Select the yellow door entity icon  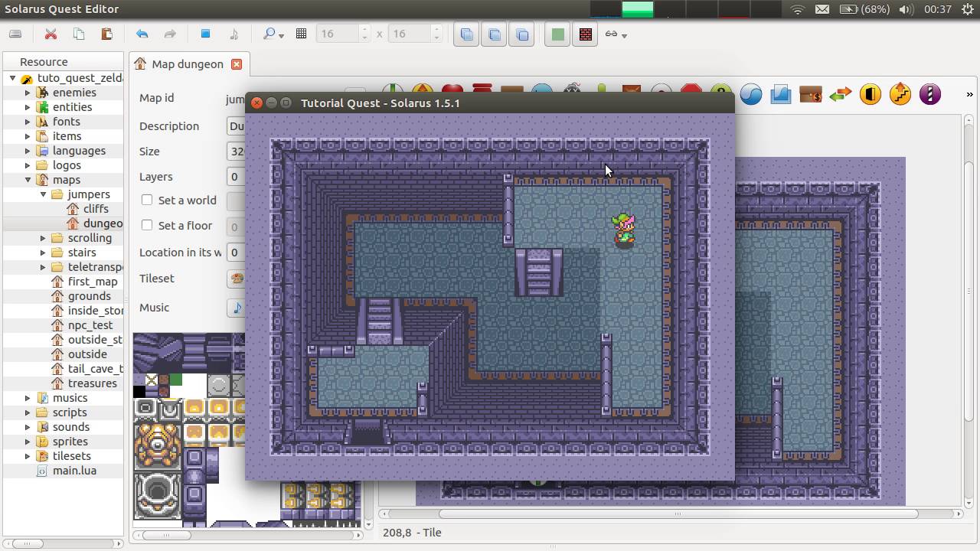[870, 94]
